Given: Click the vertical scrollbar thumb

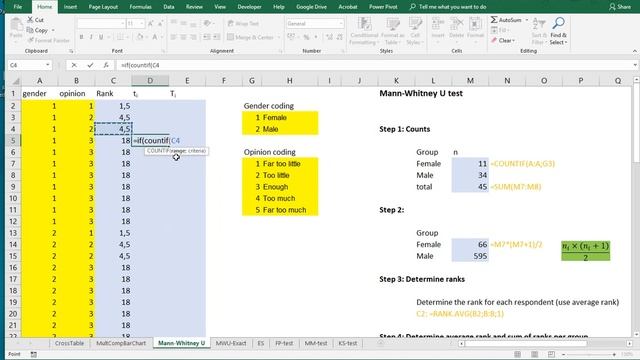Looking at the screenshot, I should point(636,122).
